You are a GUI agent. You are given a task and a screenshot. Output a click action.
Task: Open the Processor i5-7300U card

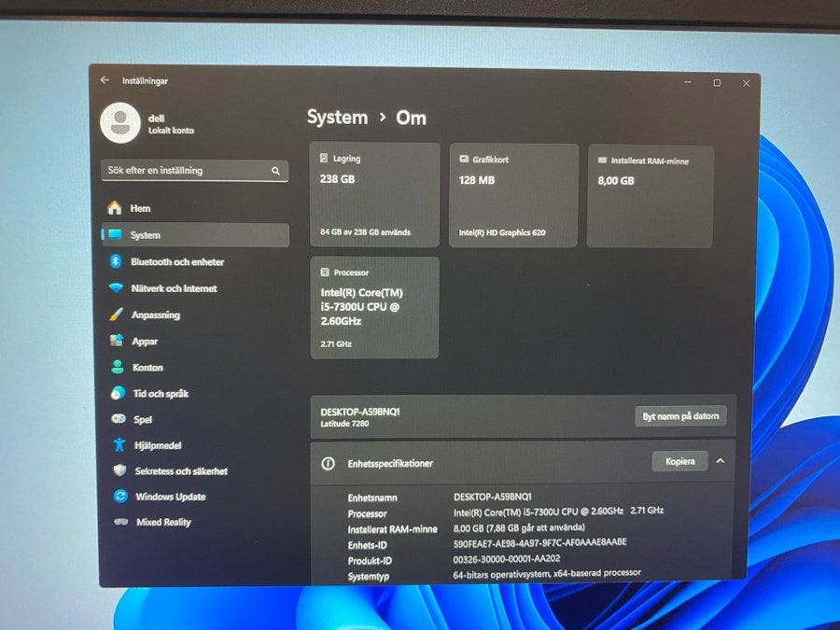374,307
